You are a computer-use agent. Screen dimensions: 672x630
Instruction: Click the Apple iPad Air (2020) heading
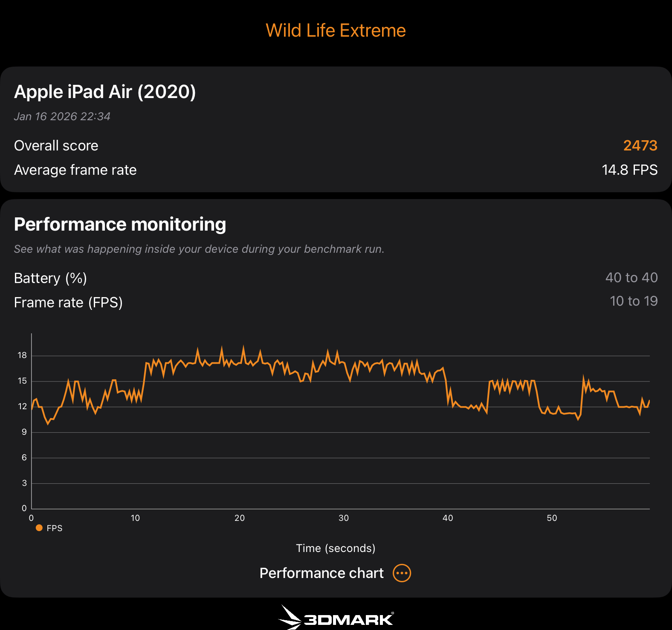[x=105, y=92]
